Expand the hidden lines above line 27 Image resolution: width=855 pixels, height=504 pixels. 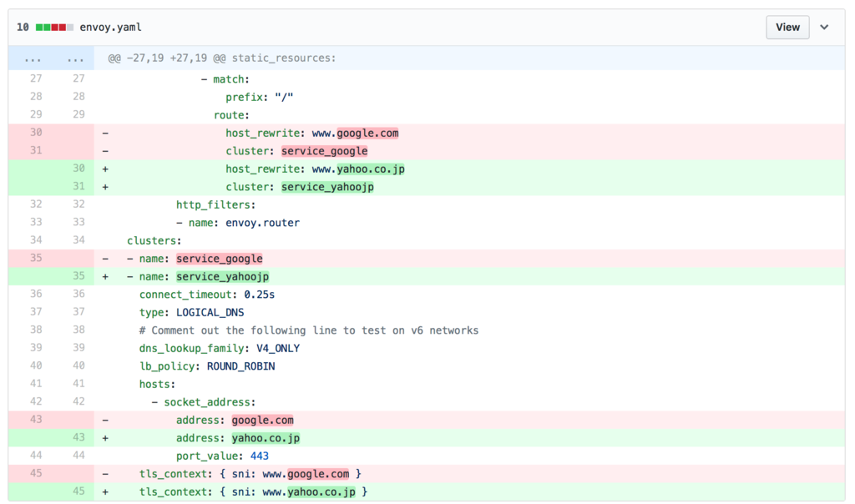pyautogui.click(x=51, y=58)
